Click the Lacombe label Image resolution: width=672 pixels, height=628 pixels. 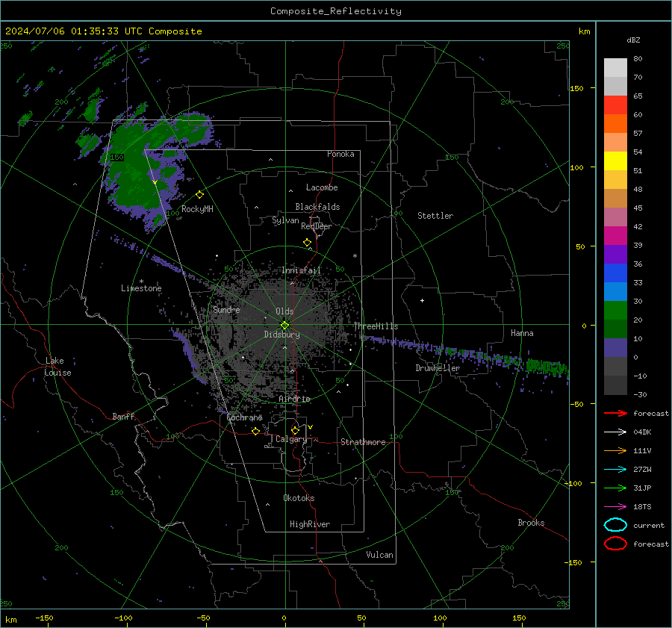click(322, 187)
